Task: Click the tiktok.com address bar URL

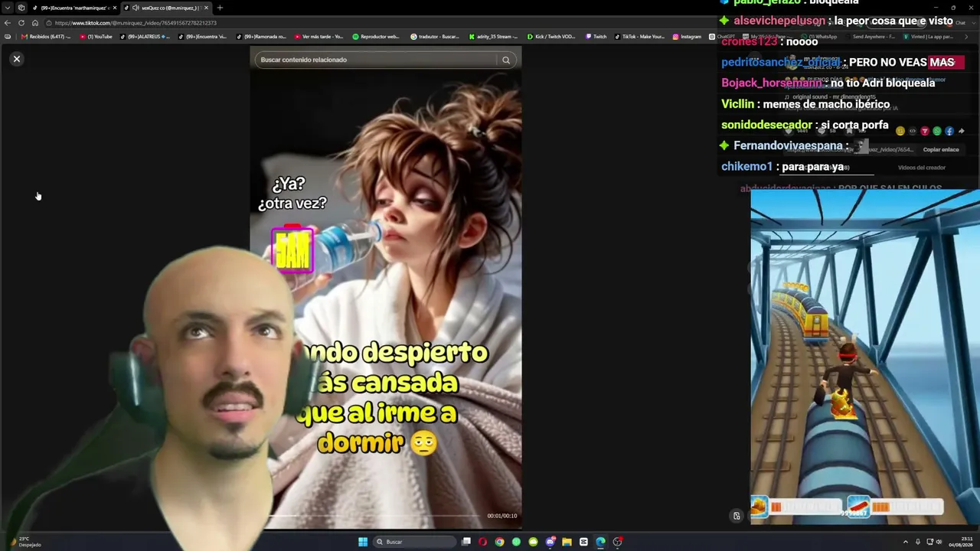Action: [x=135, y=23]
